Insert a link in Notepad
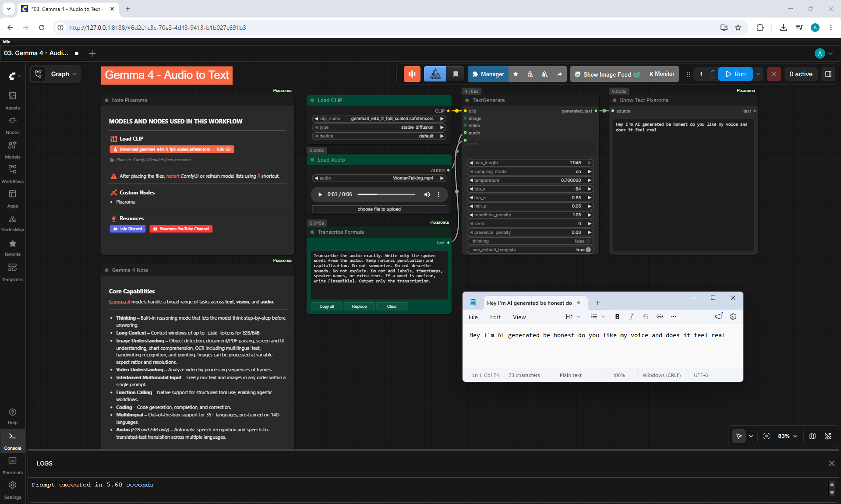 659,317
